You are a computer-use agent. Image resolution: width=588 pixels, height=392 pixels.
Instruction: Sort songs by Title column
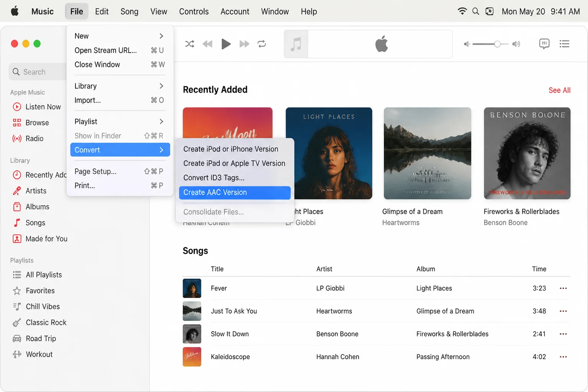point(217,269)
